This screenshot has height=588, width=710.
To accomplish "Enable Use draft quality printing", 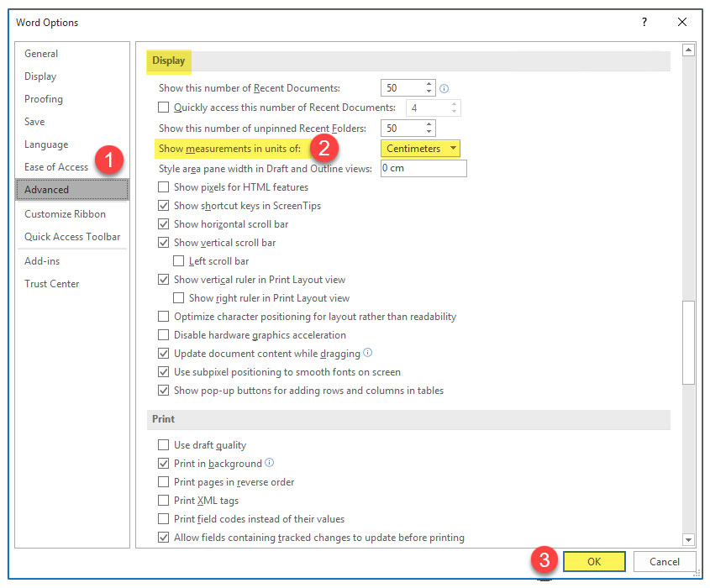I will [163, 445].
